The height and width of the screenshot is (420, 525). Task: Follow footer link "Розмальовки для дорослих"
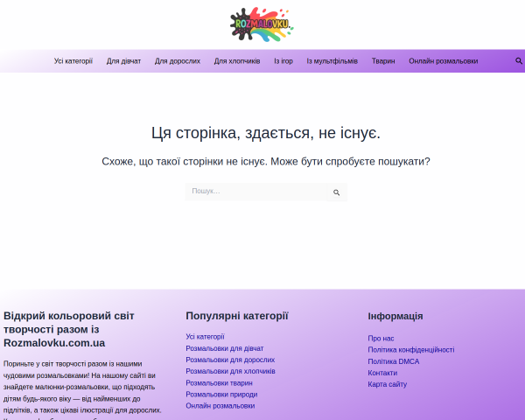[230, 360]
